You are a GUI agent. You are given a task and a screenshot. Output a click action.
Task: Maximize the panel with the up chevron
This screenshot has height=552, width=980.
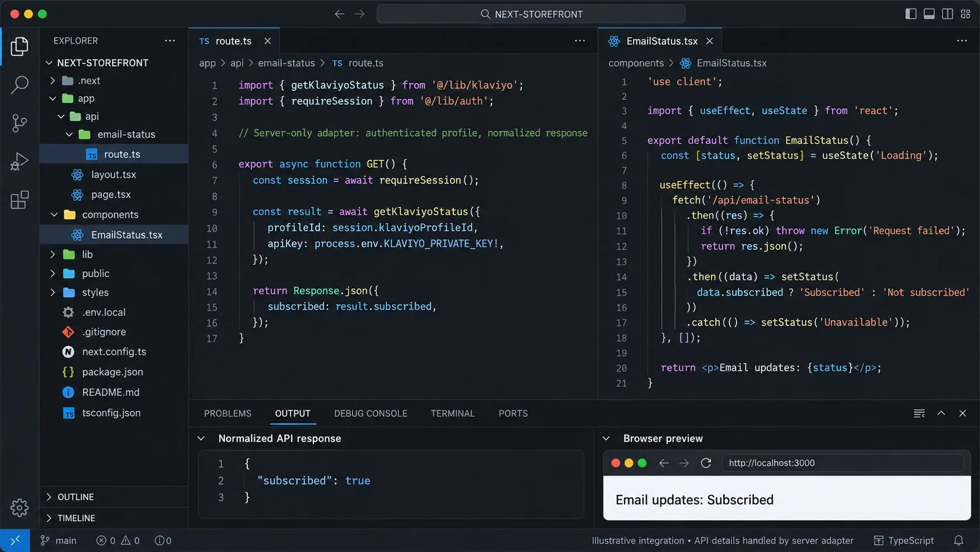941,413
